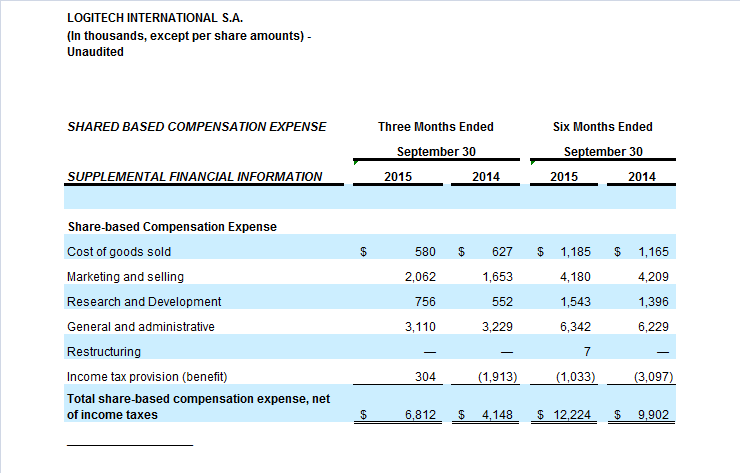Click the Restructuring value 7
This screenshot has height=473, width=740.
pos(587,352)
